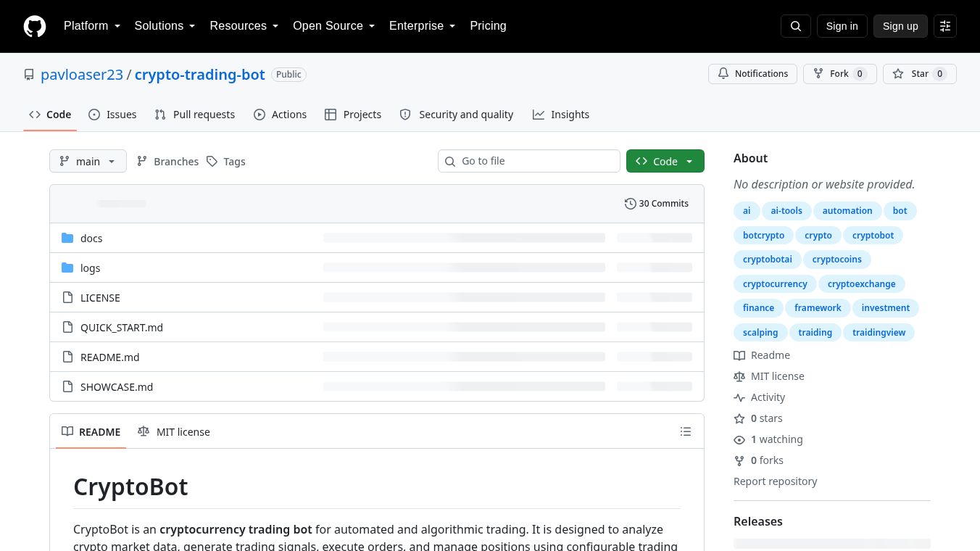Select the MIT license tab in file viewer

coord(174,431)
